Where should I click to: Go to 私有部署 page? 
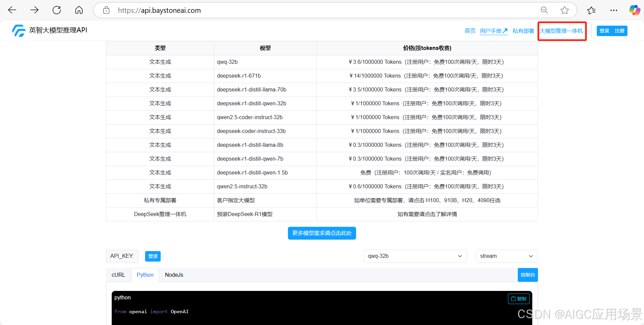[523, 31]
